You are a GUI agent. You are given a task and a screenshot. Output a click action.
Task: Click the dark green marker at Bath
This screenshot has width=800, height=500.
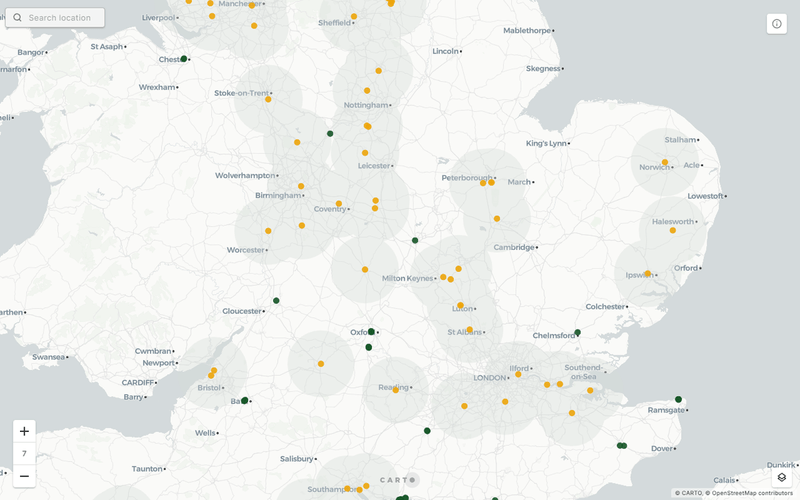click(244, 400)
